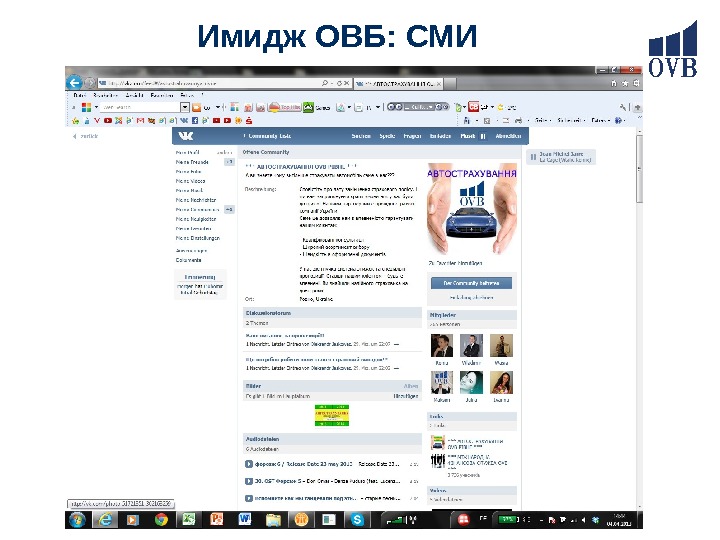Play the '30. OST Форсаж 5' audio track
This screenshot has width=720, height=540.
click(x=248, y=481)
